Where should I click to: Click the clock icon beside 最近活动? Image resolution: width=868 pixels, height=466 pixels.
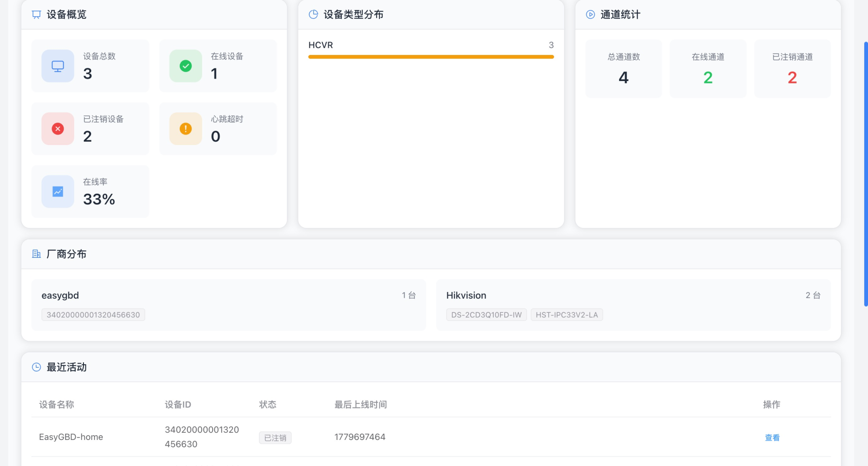tap(36, 367)
